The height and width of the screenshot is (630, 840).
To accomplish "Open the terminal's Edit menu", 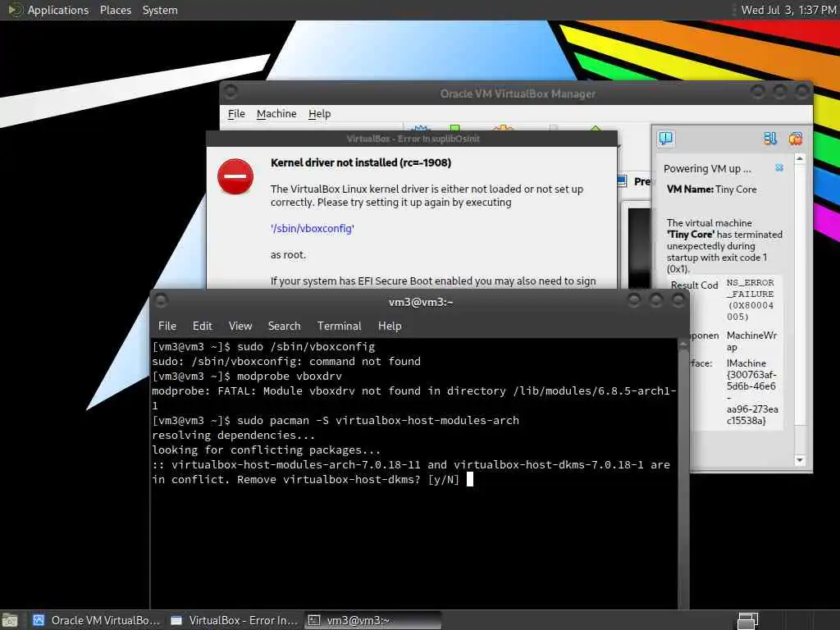I will click(202, 326).
